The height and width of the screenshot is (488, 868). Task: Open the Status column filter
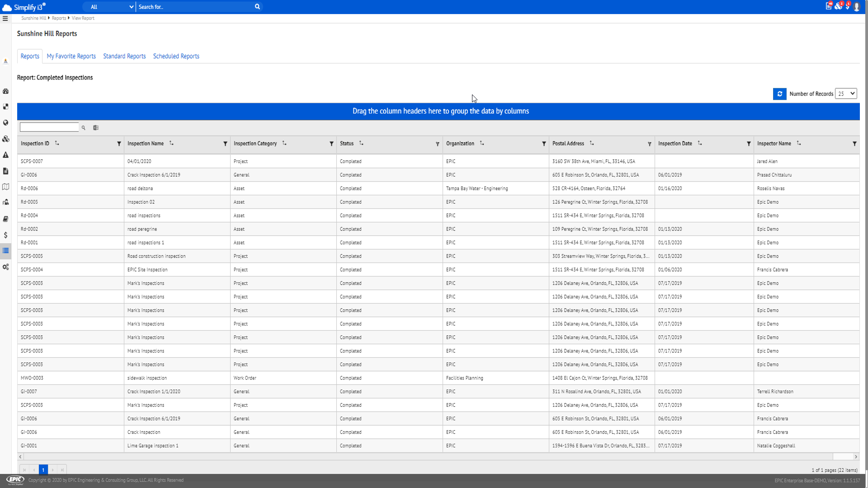[437, 144]
